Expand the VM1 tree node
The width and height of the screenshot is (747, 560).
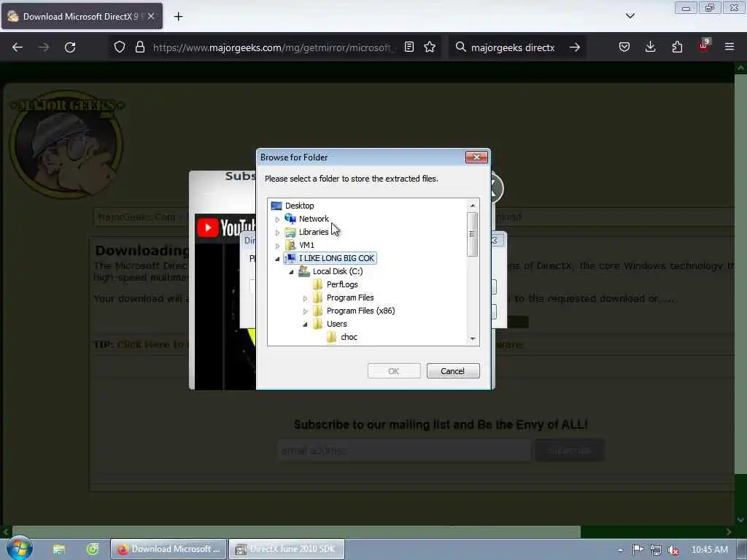click(277, 246)
